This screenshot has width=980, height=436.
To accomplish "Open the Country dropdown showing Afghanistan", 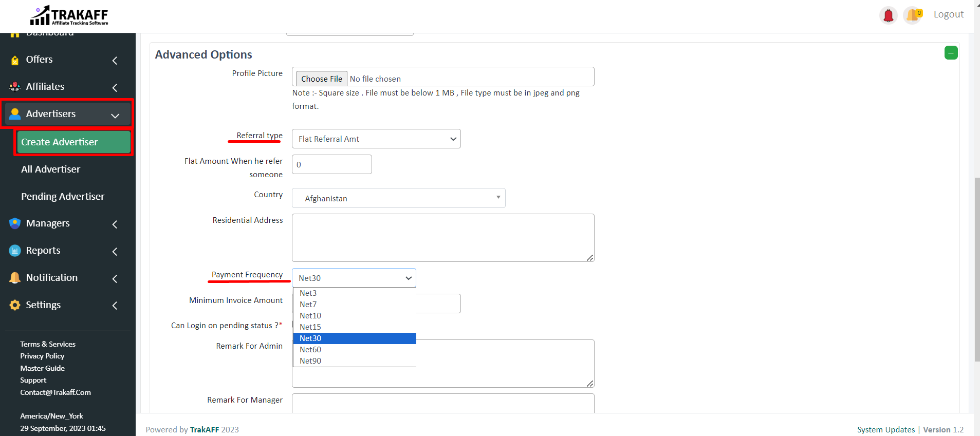I will (398, 198).
